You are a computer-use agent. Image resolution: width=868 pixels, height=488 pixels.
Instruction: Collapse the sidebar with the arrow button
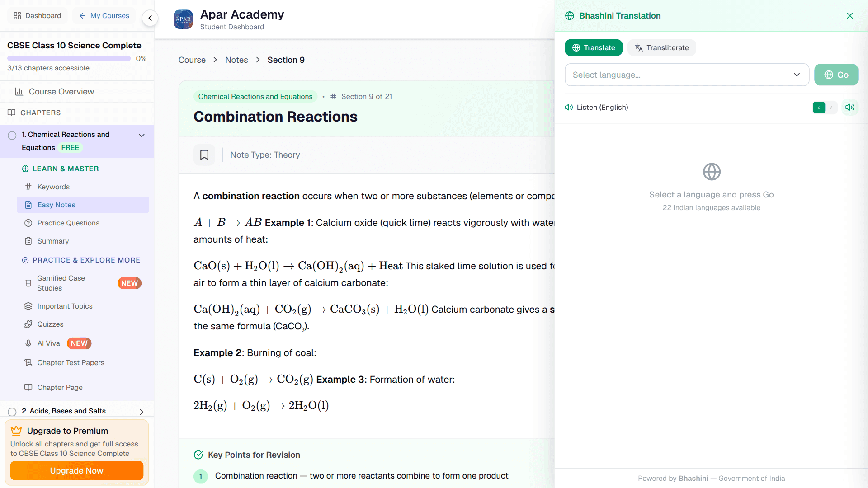pos(150,18)
